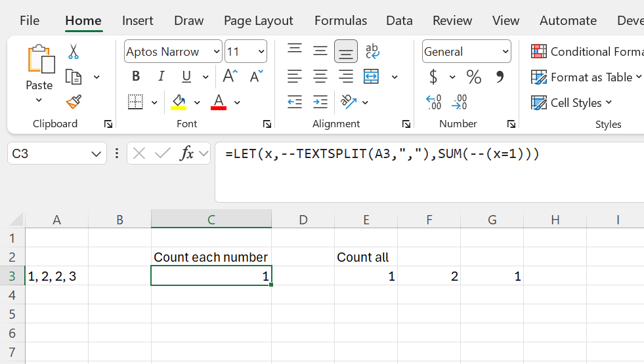The width and height of the screenshot is (644, 364).
Task: Open Format as Table gallery
Action: coord(586,77)
